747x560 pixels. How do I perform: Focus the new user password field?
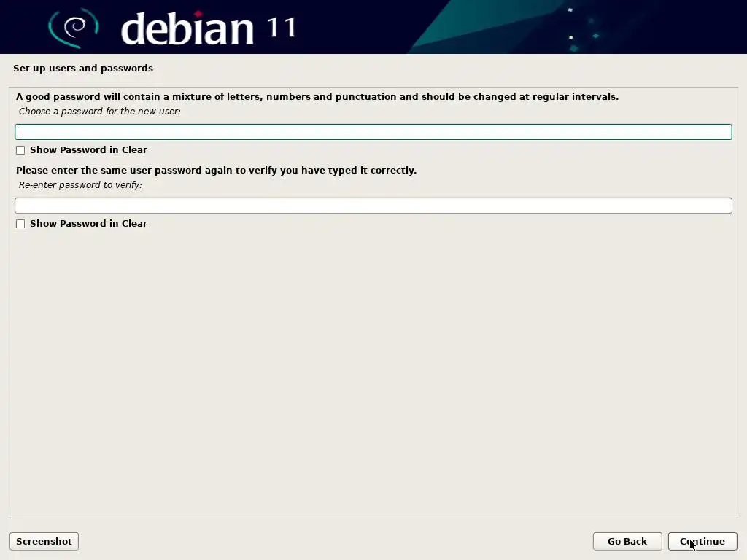pyautogui.click(x=373, y=132)
